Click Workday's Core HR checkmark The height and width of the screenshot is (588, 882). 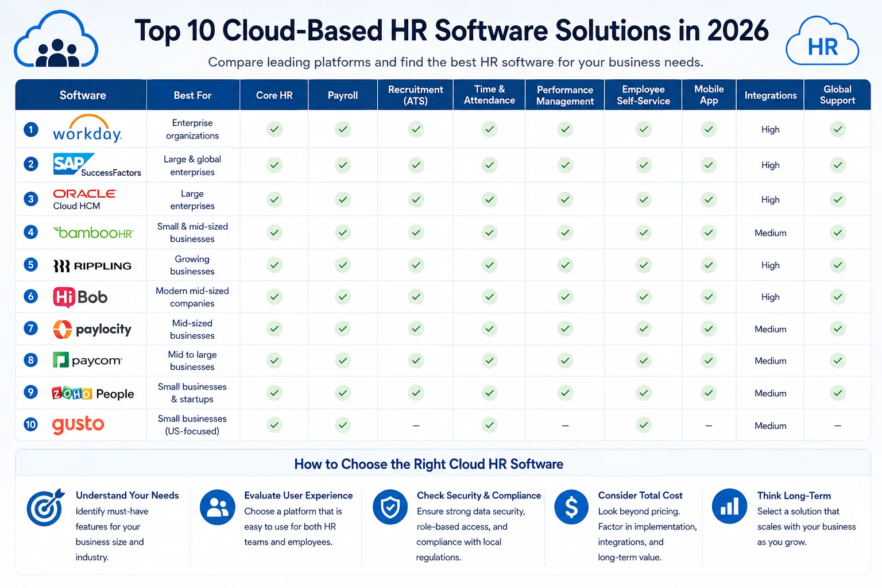(x=274, y=129)
